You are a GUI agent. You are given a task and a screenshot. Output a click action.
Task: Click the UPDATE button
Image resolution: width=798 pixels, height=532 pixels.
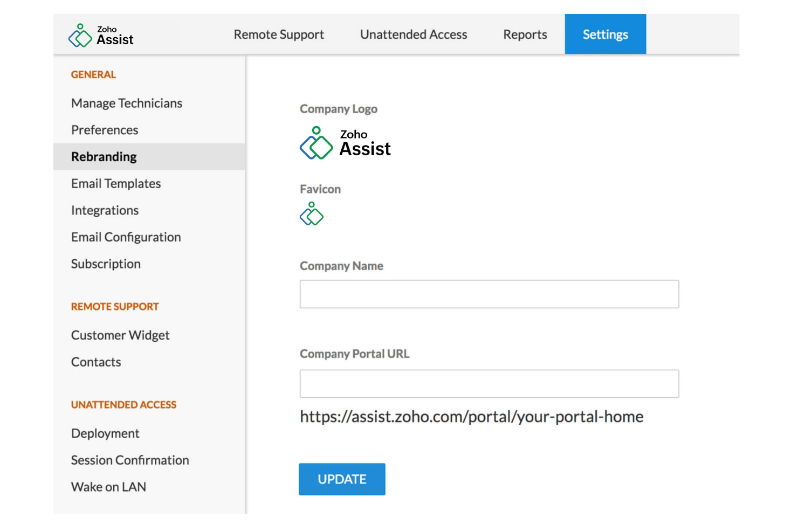click(342, 479)
